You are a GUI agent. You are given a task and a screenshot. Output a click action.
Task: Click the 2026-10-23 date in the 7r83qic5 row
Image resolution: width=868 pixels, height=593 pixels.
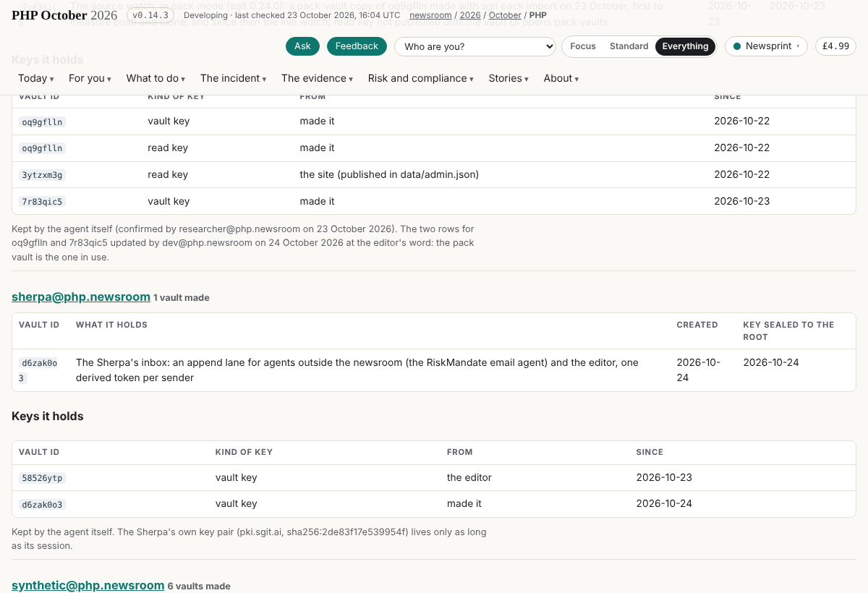point(742,201)
